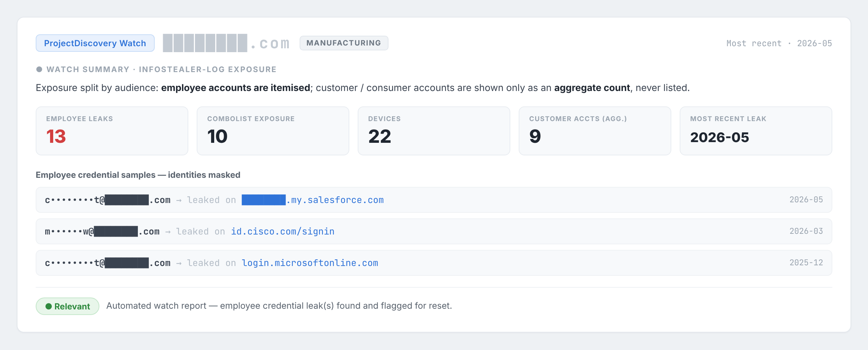
Task: Select the Most Recent Leak card 2026-05
Action: click(x=756, y=131)
